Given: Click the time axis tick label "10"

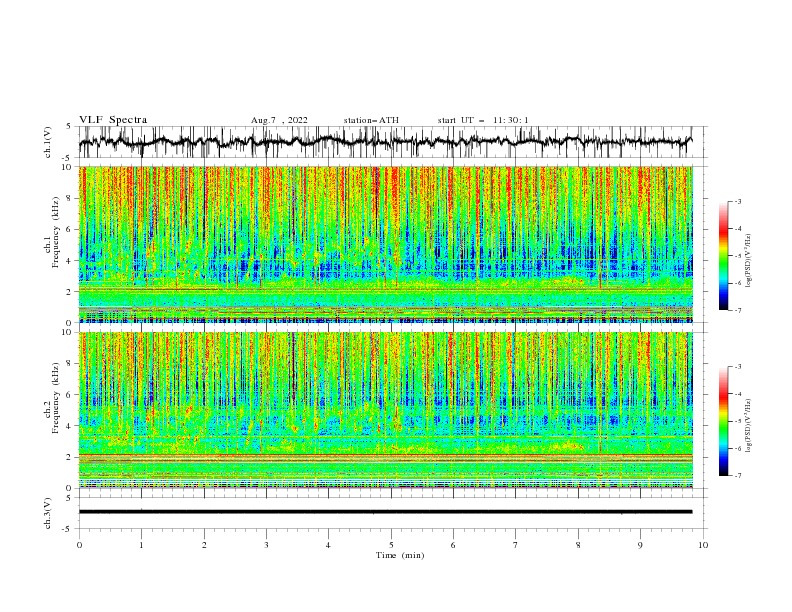Looking at the screenshot, I should pyautogui.click(x=703, y=545).
